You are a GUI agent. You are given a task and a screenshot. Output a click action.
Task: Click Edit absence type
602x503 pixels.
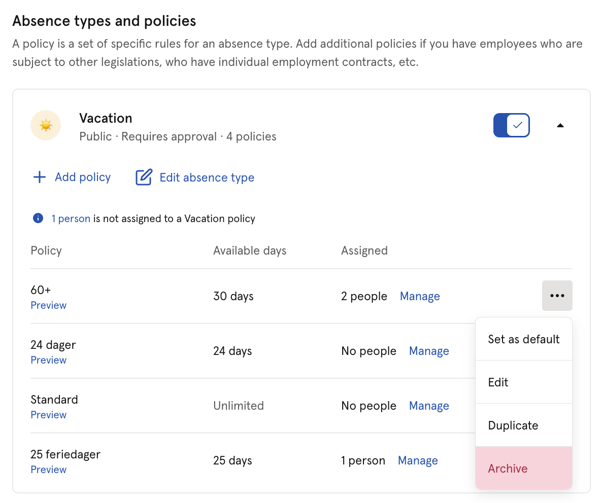click(x=206, y=178)
